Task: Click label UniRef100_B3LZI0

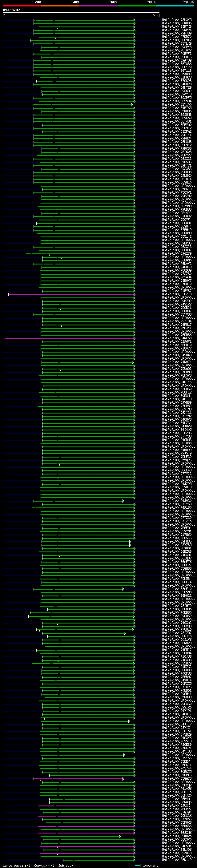Action: 177,294
